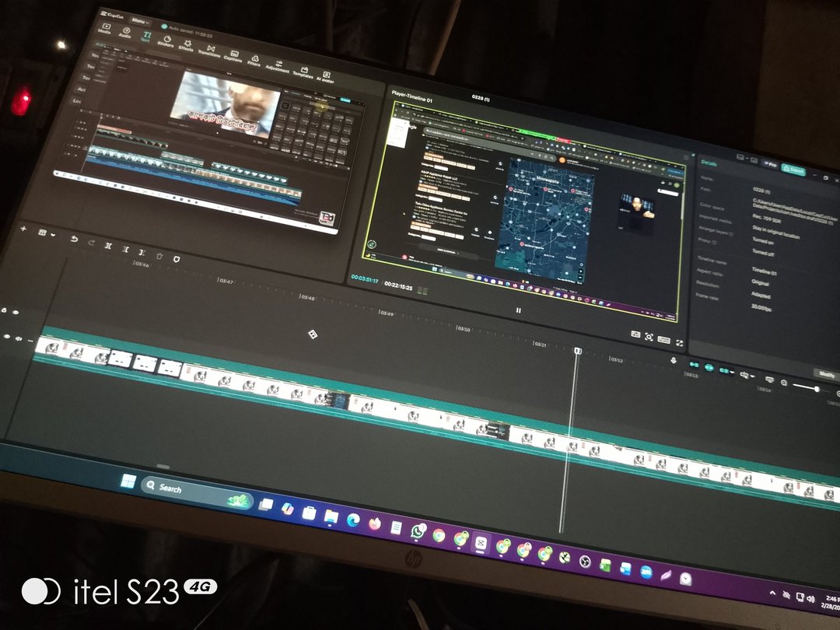This screenshot has width=840, height=630.
Task: Click the Export button
Action: [x=793, y=170]
